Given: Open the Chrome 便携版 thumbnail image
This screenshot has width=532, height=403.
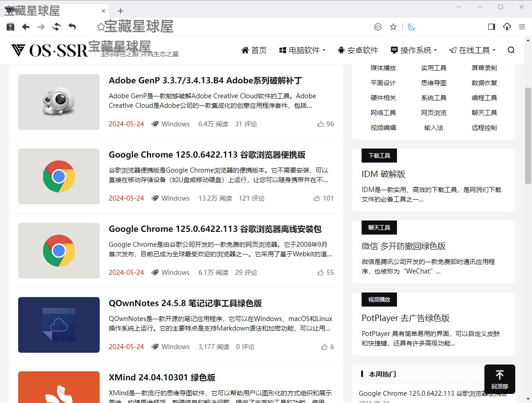Looking at the screenshot, I should [59, 176].
